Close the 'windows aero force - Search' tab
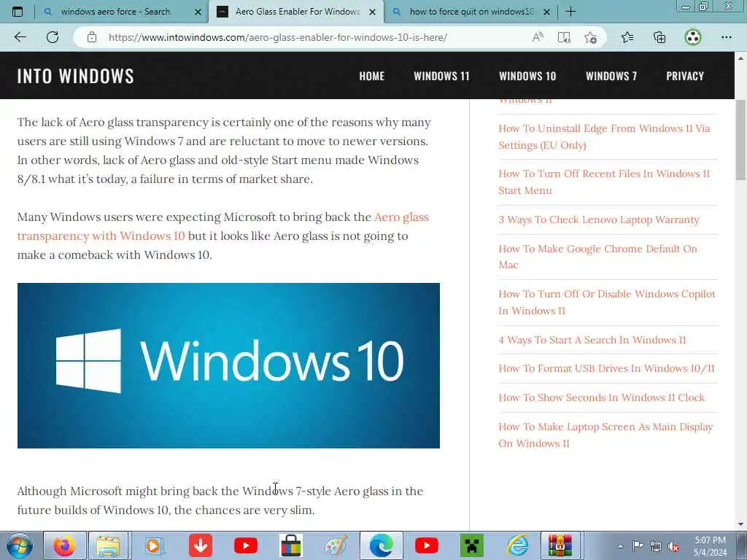This screenshot has width=747, height=560. pos(198,12)
